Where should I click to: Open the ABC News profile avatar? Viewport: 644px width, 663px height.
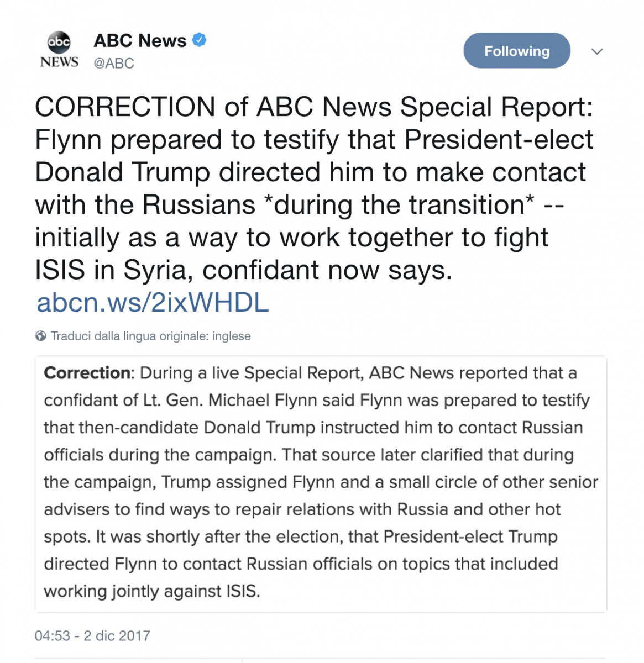(59, 50)
